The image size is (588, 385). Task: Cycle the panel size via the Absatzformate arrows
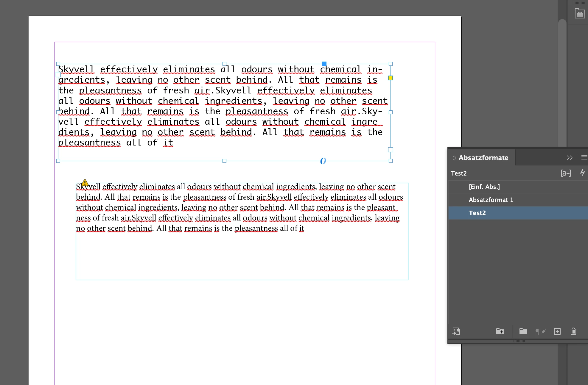tap(454, 158)
